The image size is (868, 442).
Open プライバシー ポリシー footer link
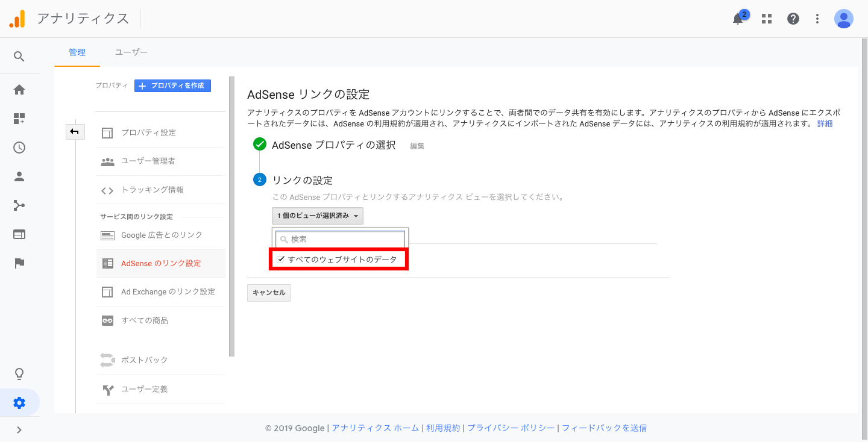(x=511, y=428)
